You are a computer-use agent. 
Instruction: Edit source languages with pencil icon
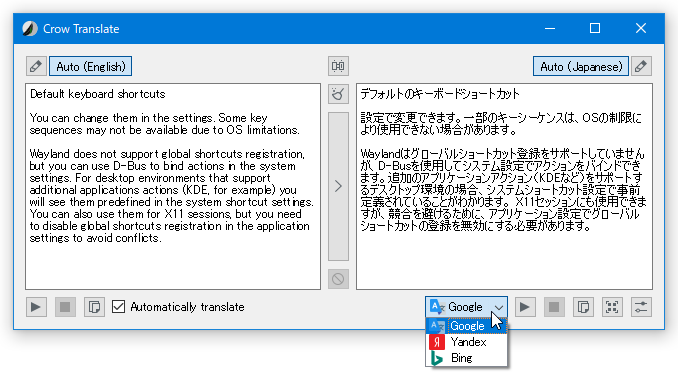(x=36, y=66)
